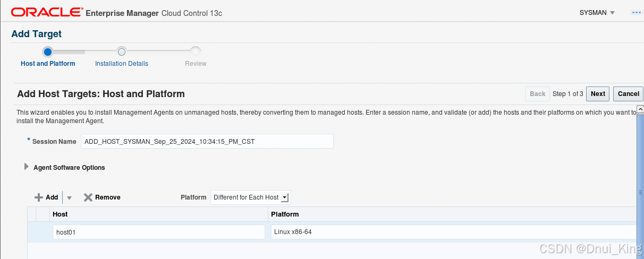Open the Add dropdown arrow
This screenshot has height=259, width=644.
click(x=69, y=197)
